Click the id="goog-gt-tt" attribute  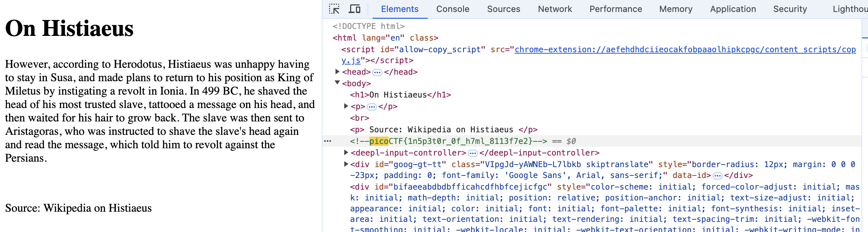410,165
